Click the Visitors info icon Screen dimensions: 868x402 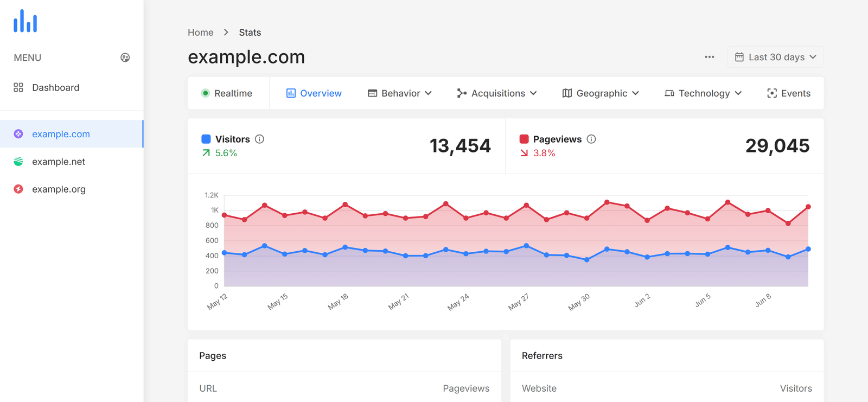point(259,139)
